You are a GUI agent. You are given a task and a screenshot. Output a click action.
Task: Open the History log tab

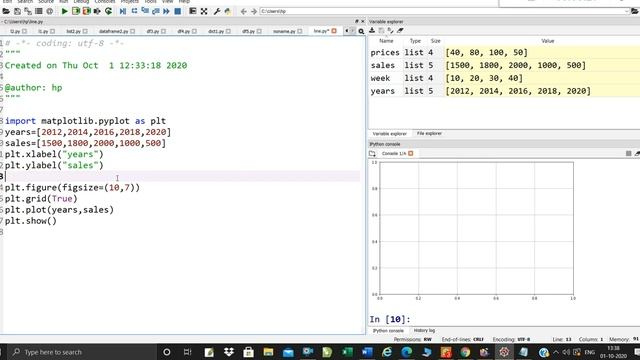(424, 331)
